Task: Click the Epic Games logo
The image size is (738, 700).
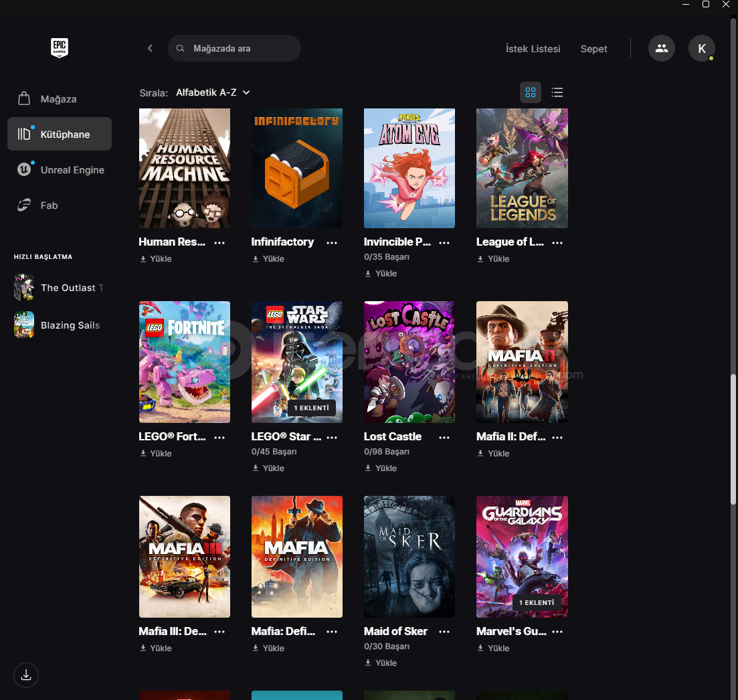Action: pyautogui.click(x=60, y=48)
